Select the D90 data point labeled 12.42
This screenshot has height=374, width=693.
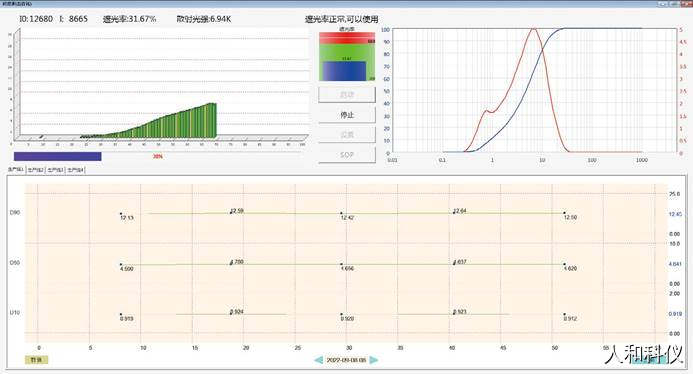[341, 214]
